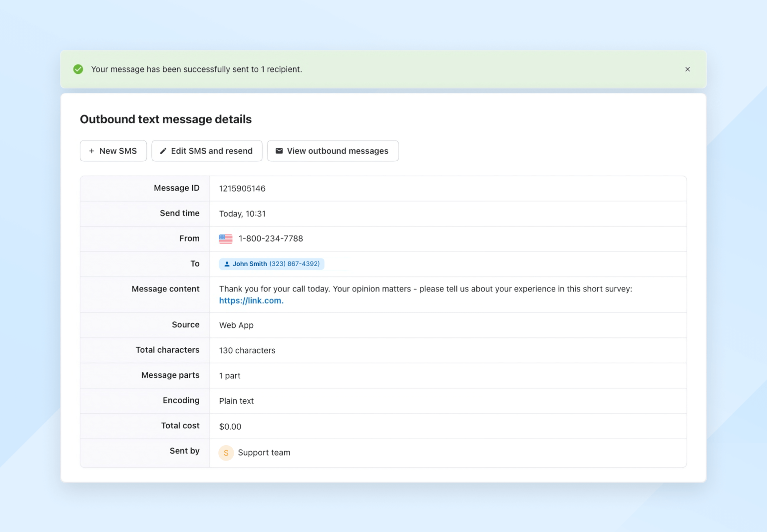Click the send time Today, 10:31
The height and width of the screenshot is (532, 767).
coord(242,214)
